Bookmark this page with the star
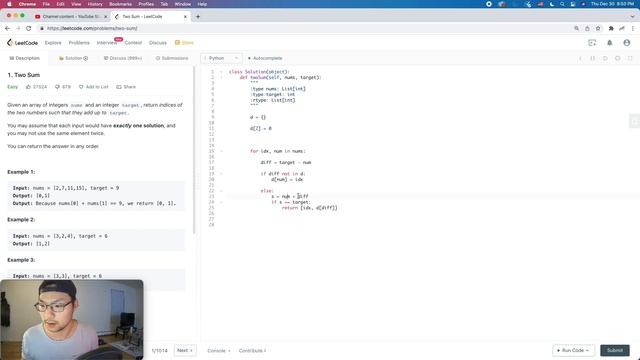 click(598, 28)
